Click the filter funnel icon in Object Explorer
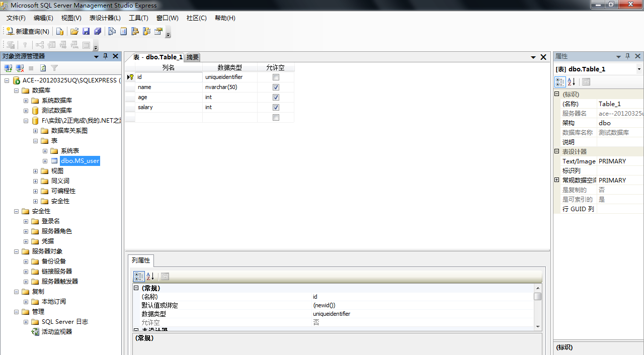Image resolution: width=644 pixels, height=355 pixels. (x=54, y=68)
